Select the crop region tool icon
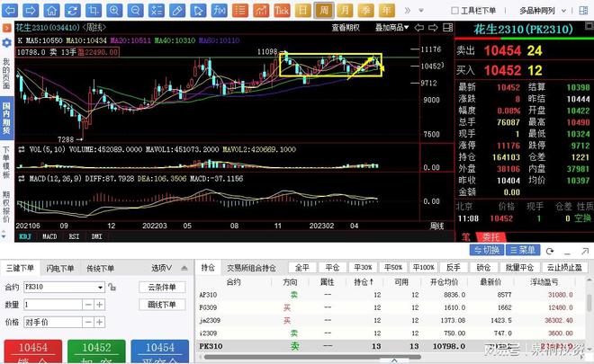Screen dimensions: 594x364 tap(94, 10)
